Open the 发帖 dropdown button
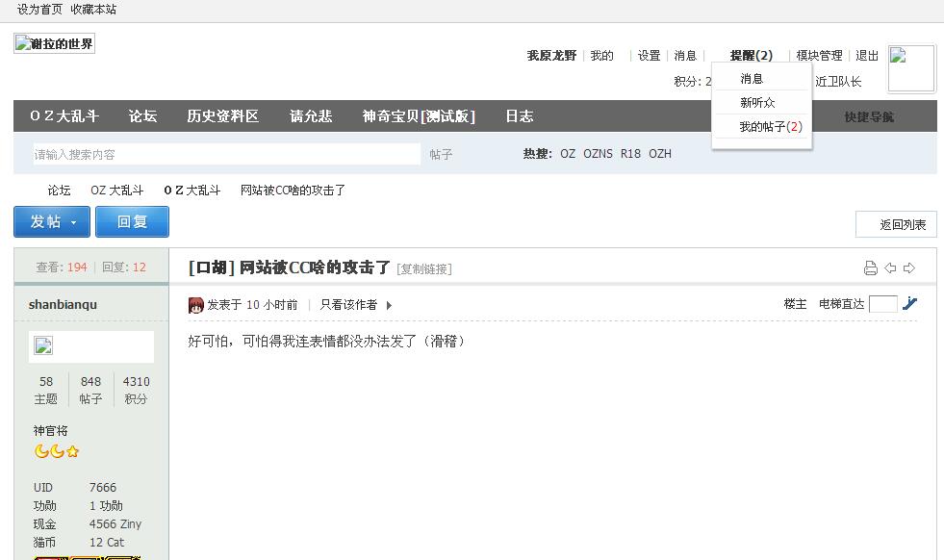Viewport: 944px width, 560px height. tap(52, 221)
